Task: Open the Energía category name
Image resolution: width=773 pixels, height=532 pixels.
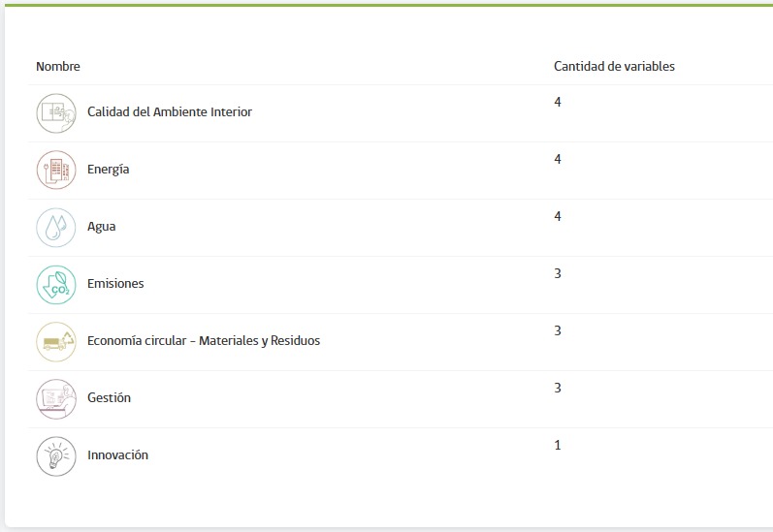Action: (x=108, y=170)
